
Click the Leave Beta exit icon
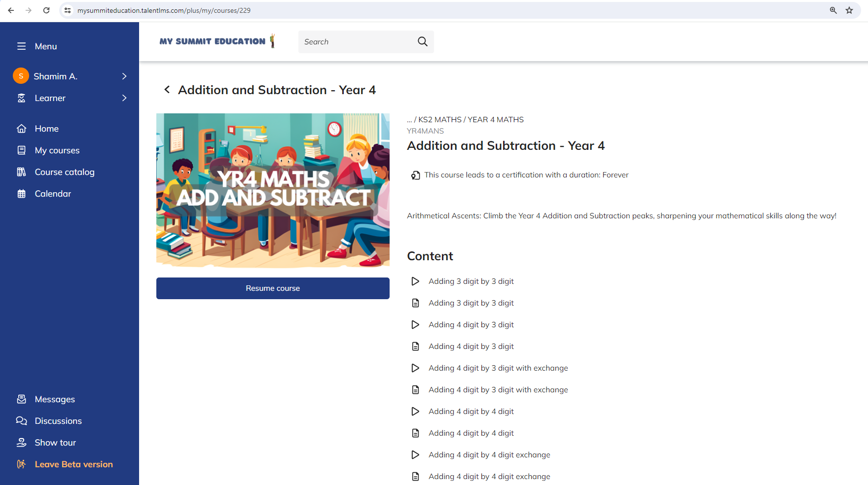coord(21,464)
